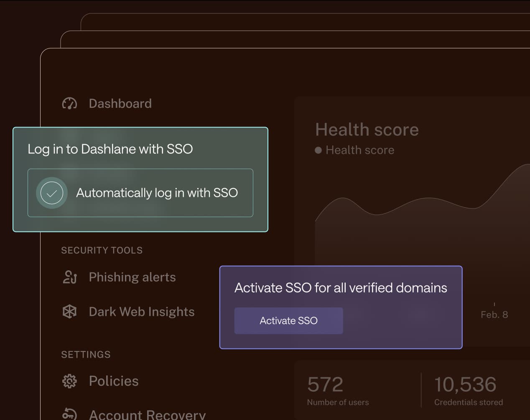The width and height of the screenshot is (530, 420).
Task: Click the Health score legend dot
Action: click(318, 150)
